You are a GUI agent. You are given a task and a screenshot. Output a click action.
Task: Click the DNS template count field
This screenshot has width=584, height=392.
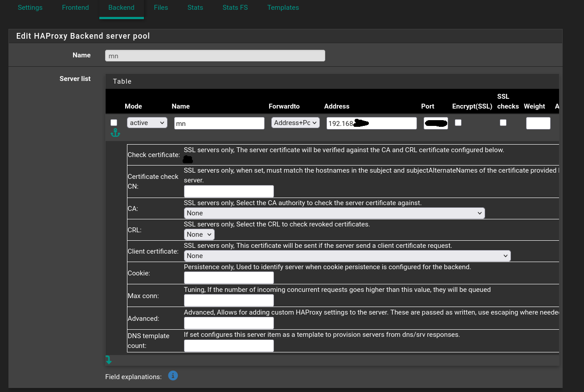pos(229,346)
